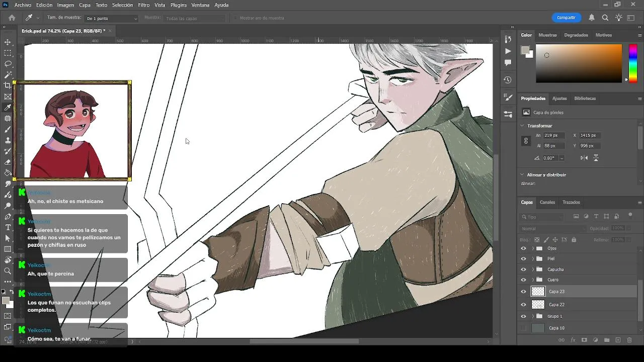This screenshot has width=644, height=362.
Task: Collapse the Transformar section
Action: point(522,126)
